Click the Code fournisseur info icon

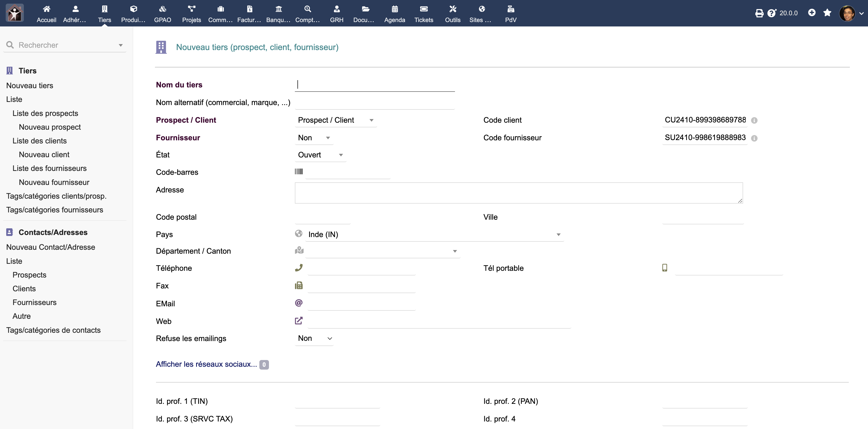(x=754, y=138)
